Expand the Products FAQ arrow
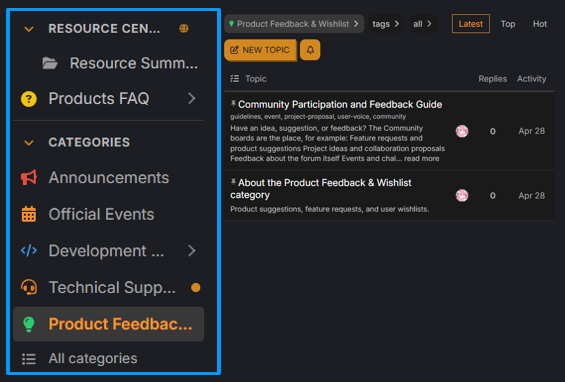The width and height of the screenshot is (565, 382). coord(192,98)
